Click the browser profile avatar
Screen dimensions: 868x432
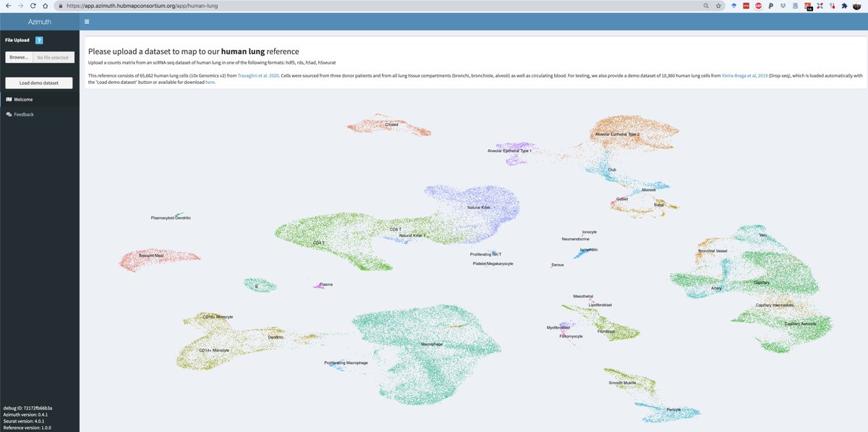pos(856,5)
